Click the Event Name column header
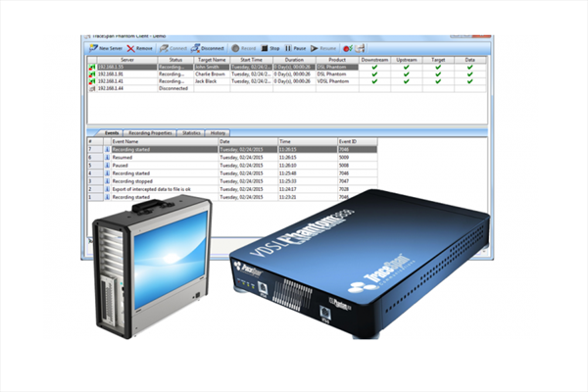588x392 pixels. tap(165, 141)
